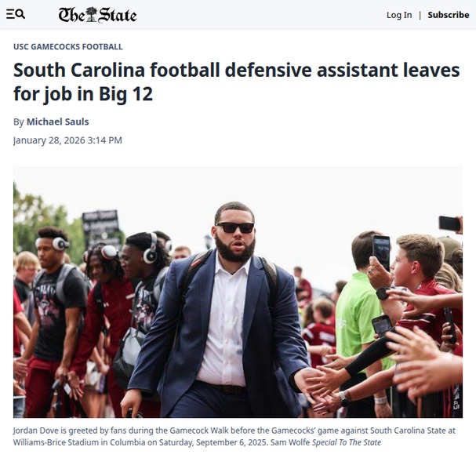476x476 pixels.
Task: Click The State newspaper logo
Action: click(x=97, y=14)
